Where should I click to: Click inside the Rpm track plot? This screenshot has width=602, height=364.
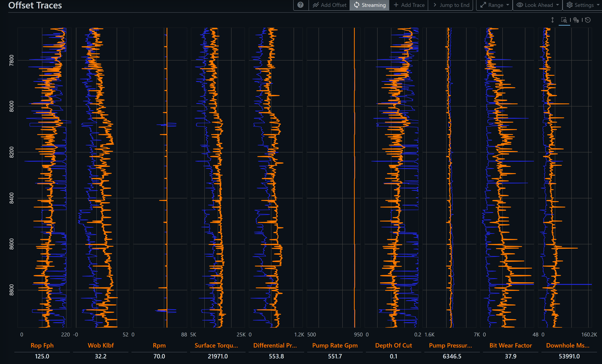(x=160, y=178)
